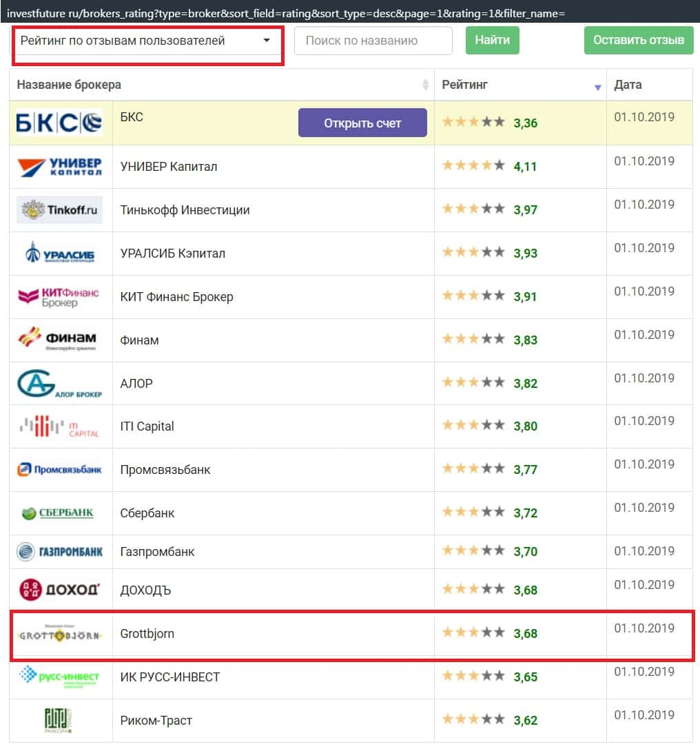The height and width of the screenshot is (753, 700).
Task: Toggle Рейтинг column sort arrow
Action: (x=597, y=87)
